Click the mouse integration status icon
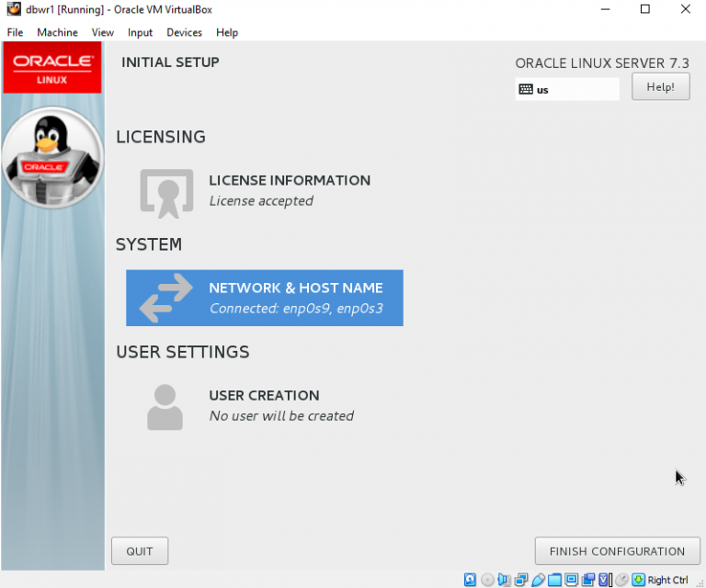Viewport: 706px width, 588px height. (x=621, y=580)
